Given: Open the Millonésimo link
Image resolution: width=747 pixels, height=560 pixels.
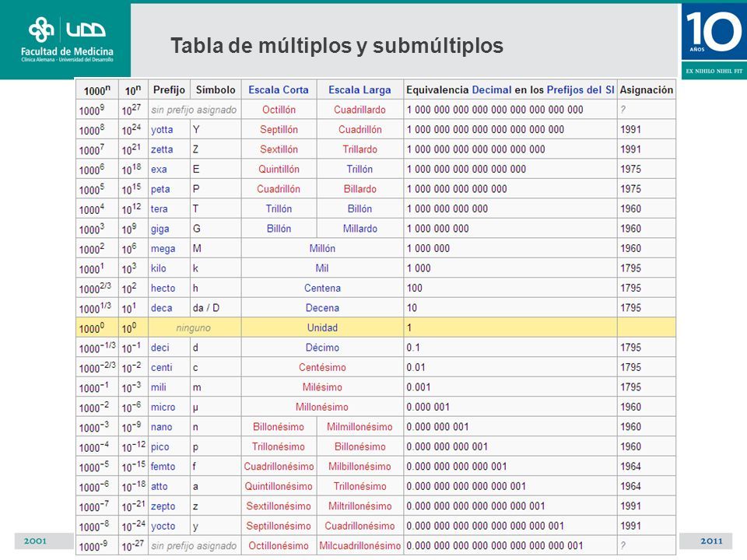Looking at the screenshot, I should (x=322, y=408).
